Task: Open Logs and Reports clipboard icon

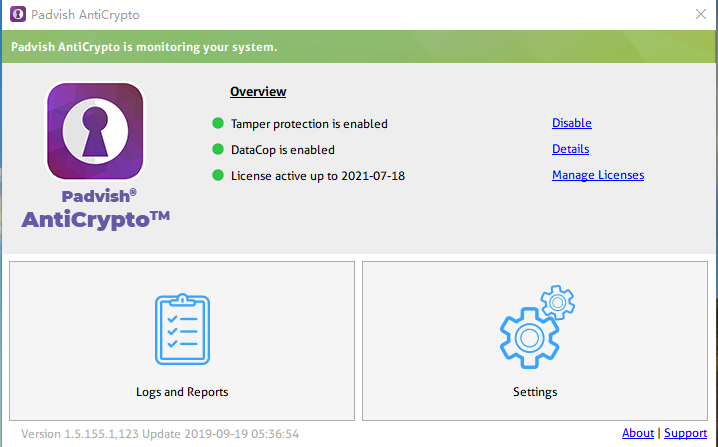Action: coord(182,329)
